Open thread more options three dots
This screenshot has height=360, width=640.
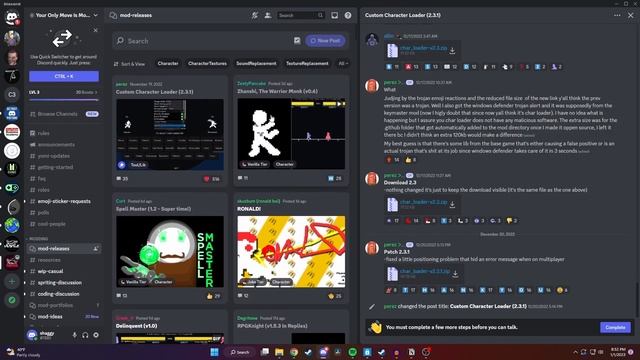[617, 16]
